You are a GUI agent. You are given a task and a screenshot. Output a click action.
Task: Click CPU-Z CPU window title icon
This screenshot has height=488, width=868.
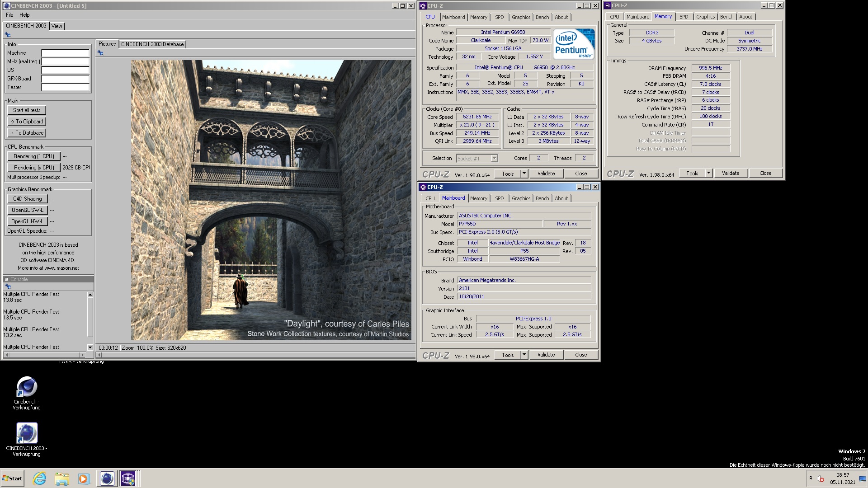point(423,6)
